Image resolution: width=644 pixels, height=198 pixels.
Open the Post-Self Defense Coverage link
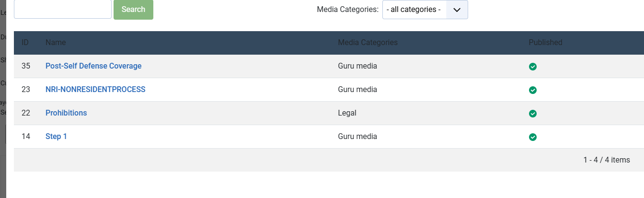click(93, 66)
